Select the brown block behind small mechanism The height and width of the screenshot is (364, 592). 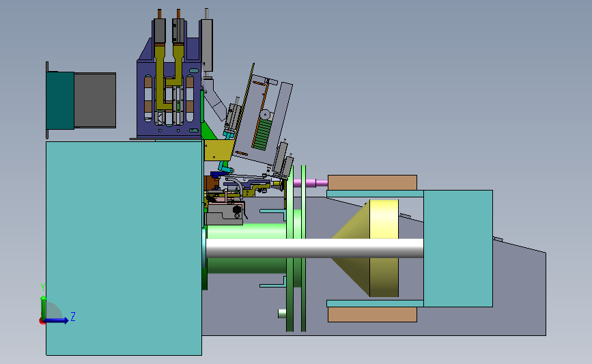pyautogui.click(x=211, y=183)
